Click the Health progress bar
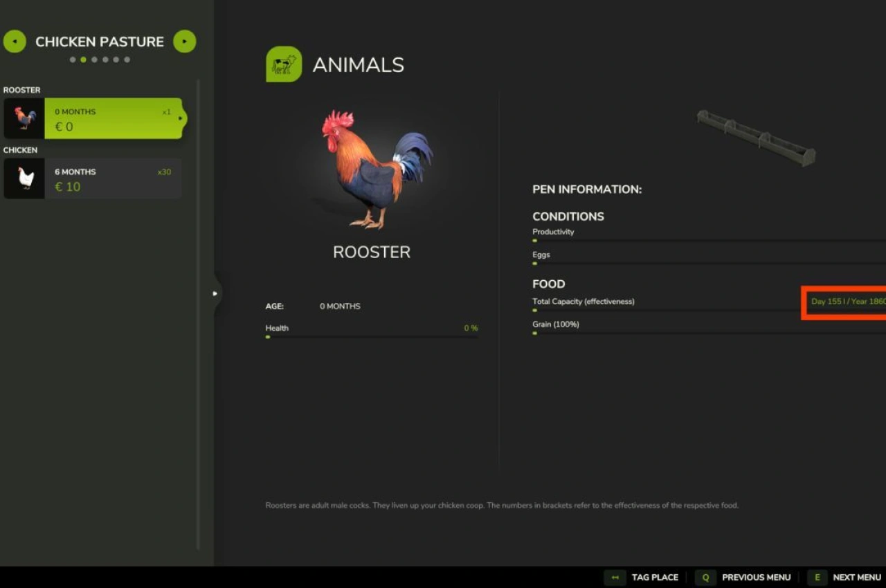This screenshot has width=886, height=588. tap(372, 337)
